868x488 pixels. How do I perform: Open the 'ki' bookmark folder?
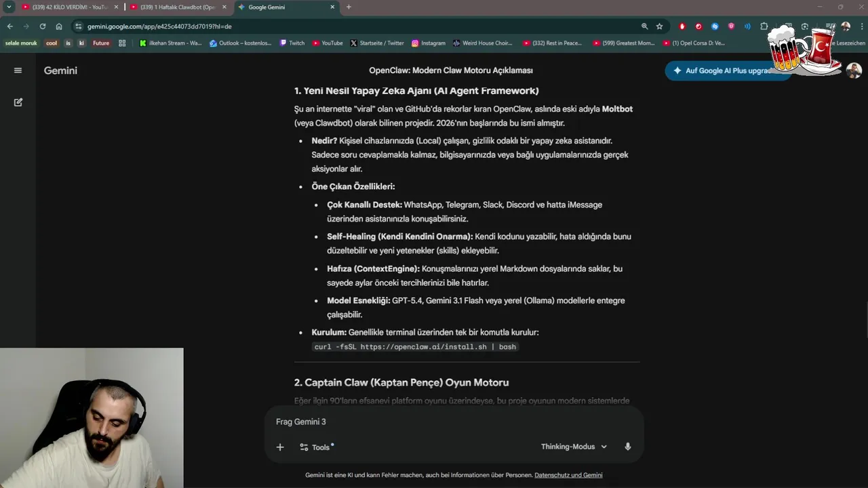point(81,43)
